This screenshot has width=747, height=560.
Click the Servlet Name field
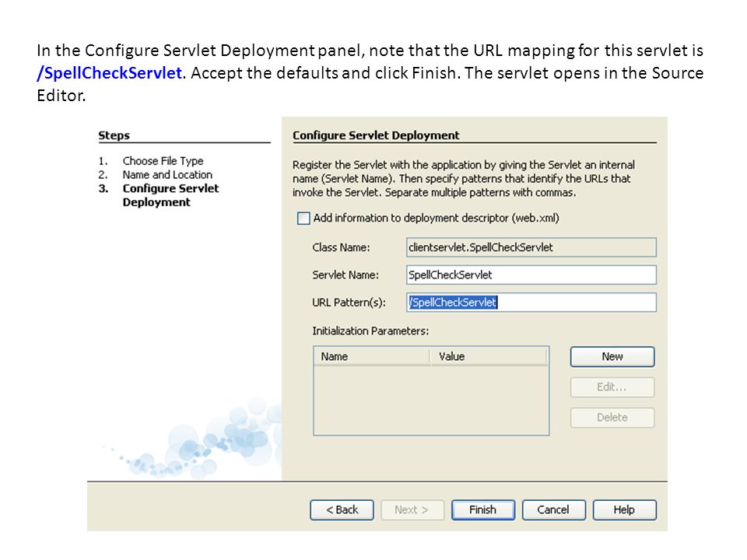point(531,275)
